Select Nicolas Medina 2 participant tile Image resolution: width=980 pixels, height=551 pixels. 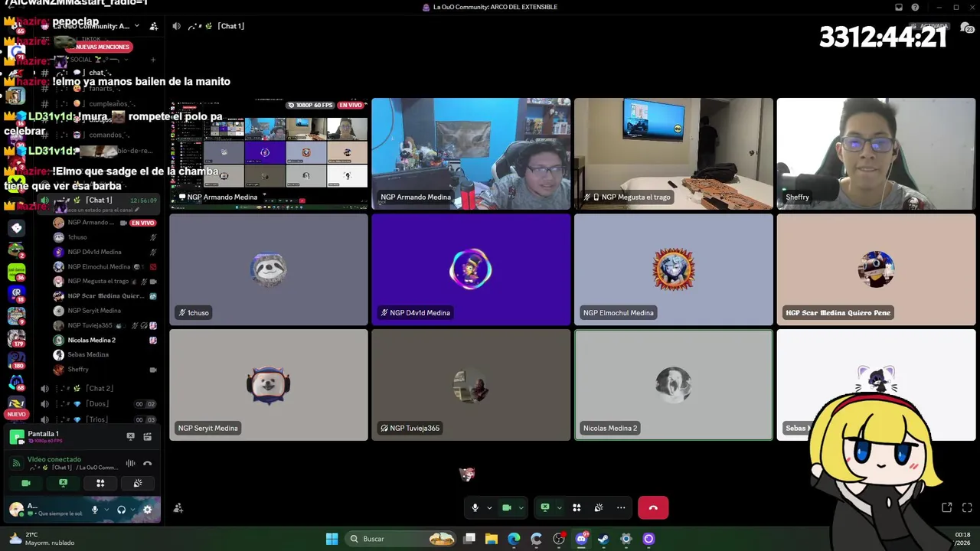pos(674,385)
